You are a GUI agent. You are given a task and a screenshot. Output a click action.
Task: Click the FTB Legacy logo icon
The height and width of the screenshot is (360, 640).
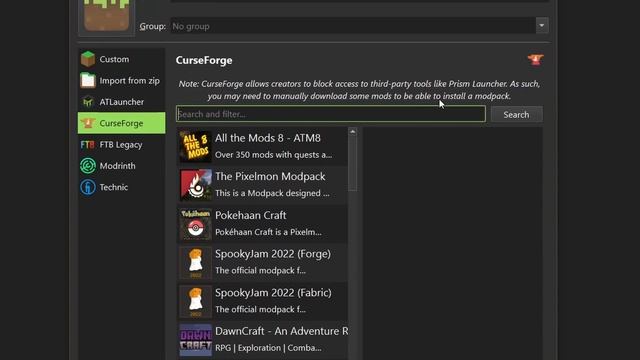(88, 144)
